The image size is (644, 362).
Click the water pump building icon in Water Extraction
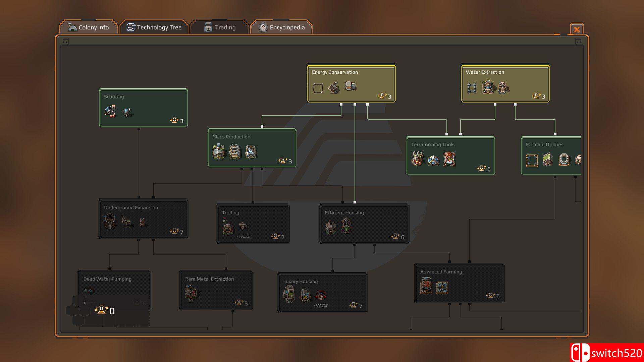(488, 87)
